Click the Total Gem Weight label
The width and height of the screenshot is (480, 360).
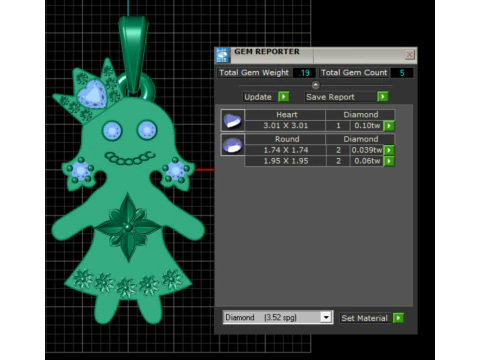(x=254, y=73)
